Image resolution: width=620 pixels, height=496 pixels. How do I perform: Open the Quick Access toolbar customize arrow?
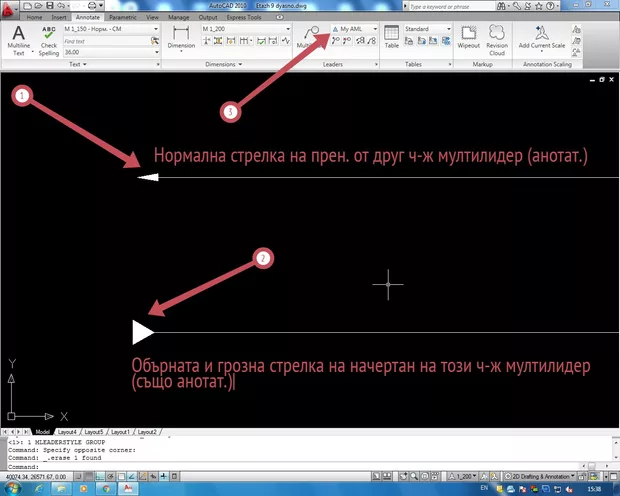point(101,6)
